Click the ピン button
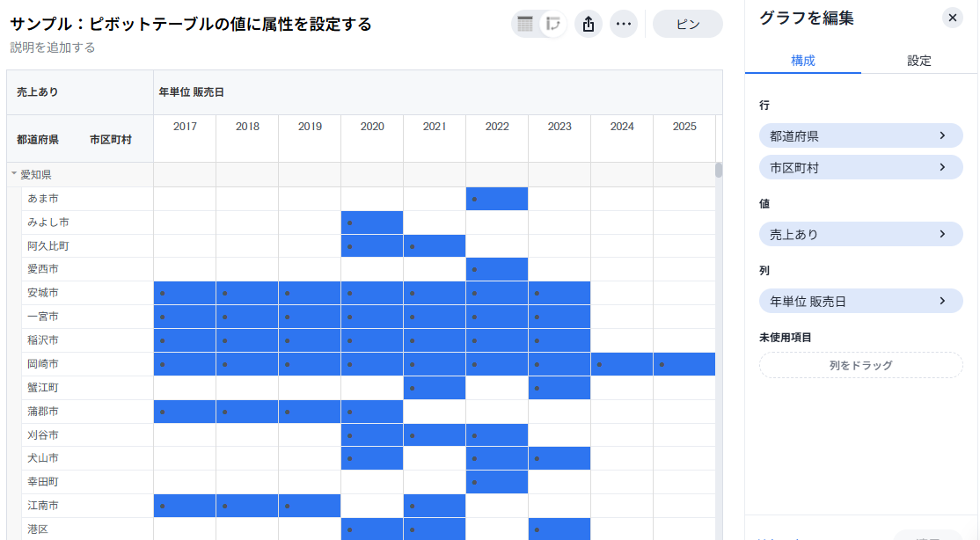Screen dimensions: 980x540 tap(687, 25)
